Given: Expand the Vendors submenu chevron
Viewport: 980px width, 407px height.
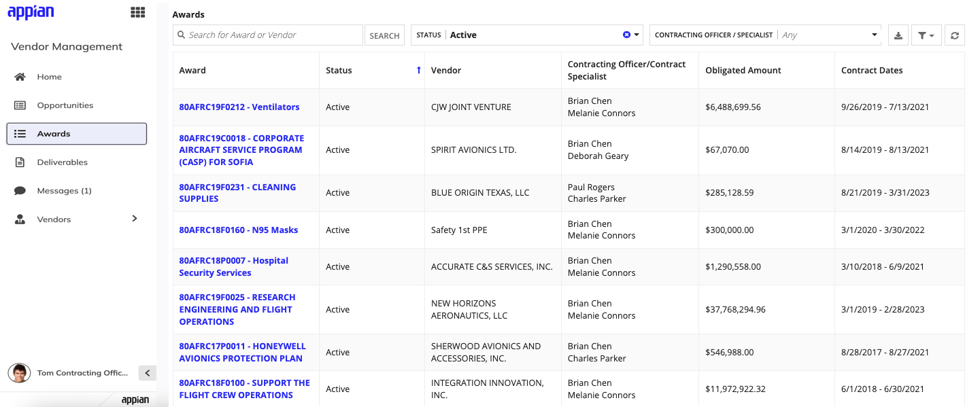Looking at the screenshot, I should tap(135, 219).
